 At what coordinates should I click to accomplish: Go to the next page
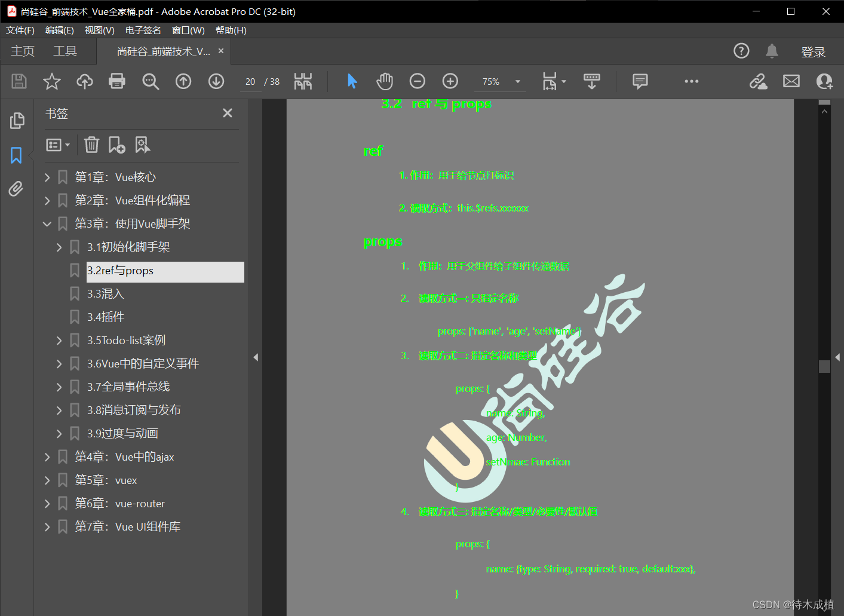216,81
